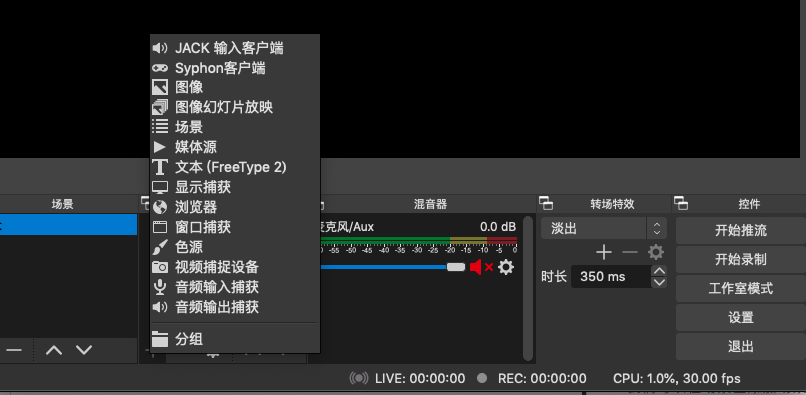Viewport: 806px width, 395px height.
Task: Click the 混音器 panel header
Action: [x=430, y=204]
